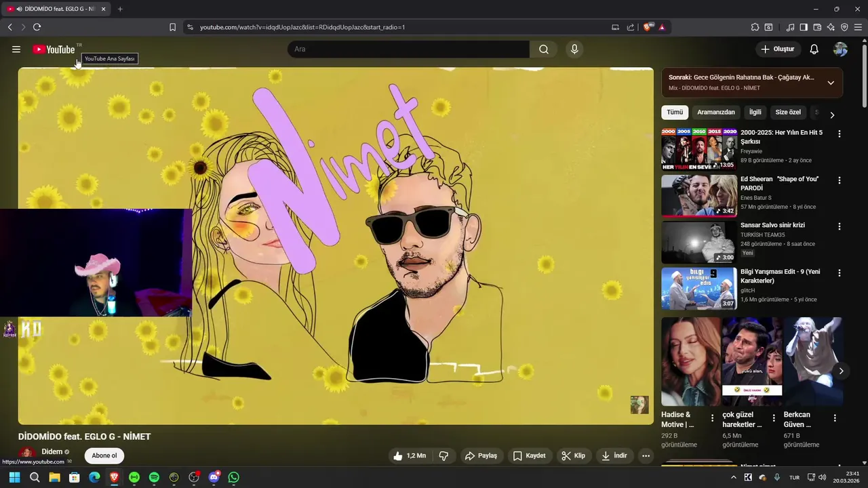The image size is (868, 488).
Task: Click the system tray volume speaker icon
Action: tap(823, 477)
